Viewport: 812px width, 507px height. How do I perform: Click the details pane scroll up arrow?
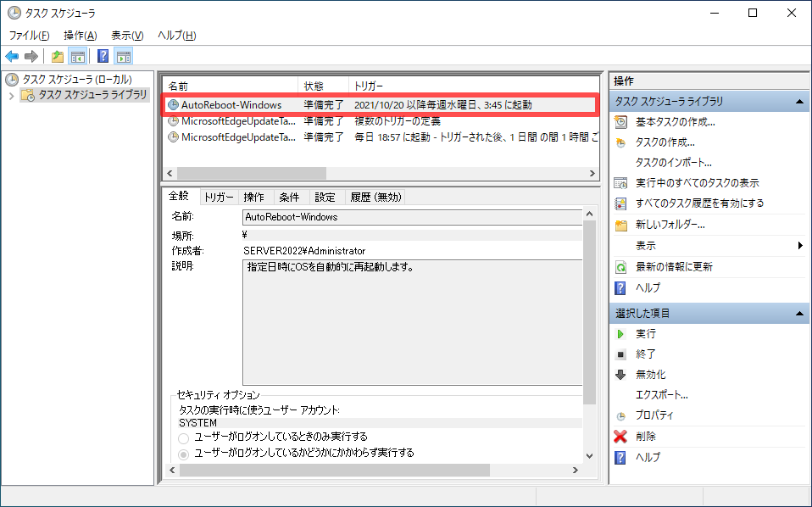pos(589,214)
